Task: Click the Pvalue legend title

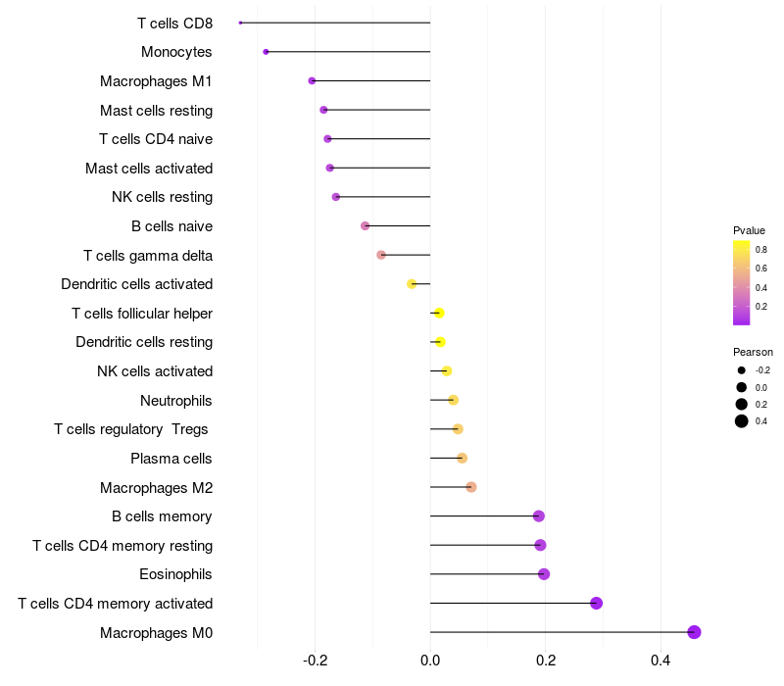Action: 749,230
